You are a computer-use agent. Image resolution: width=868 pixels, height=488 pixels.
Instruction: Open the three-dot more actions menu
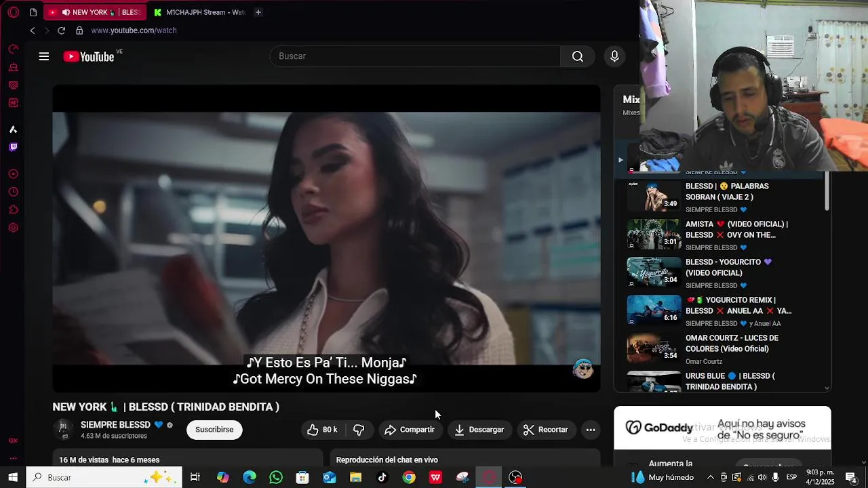pyautogui.click(x=591, y=430)
